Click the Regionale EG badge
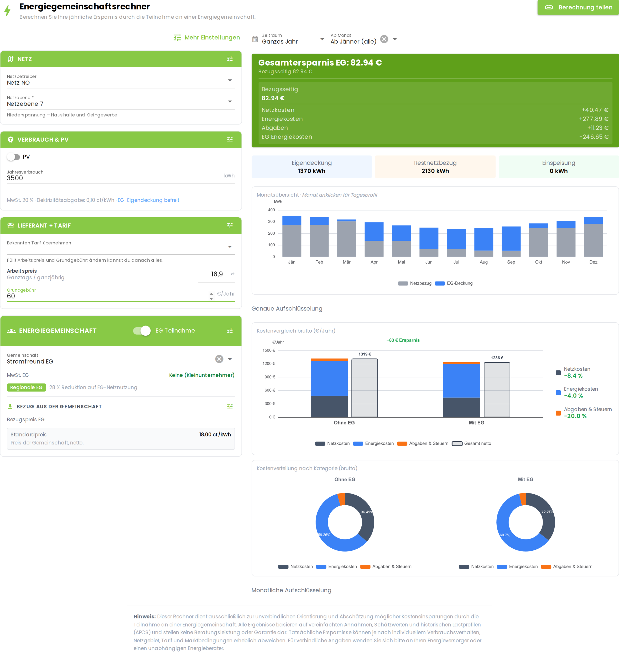This screenshot has height=672, width=619. click(27, 387)
